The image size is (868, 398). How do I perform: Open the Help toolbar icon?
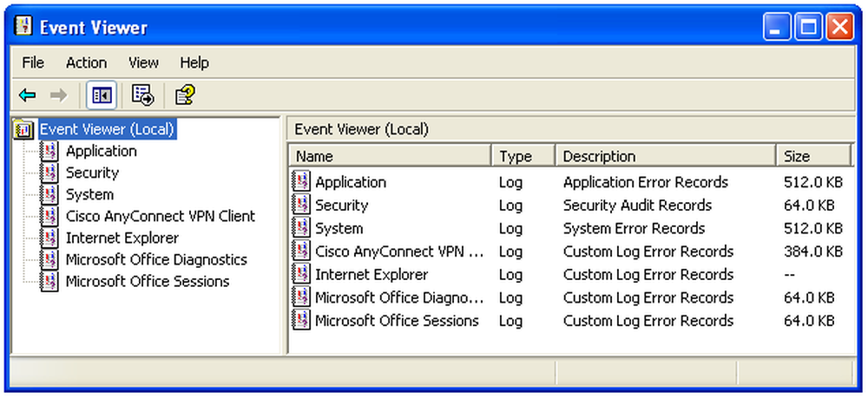click(x=185, y=95)
